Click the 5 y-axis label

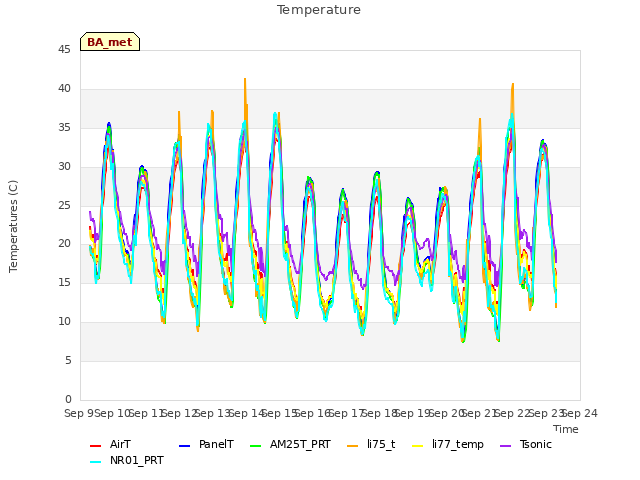[68, 360]
